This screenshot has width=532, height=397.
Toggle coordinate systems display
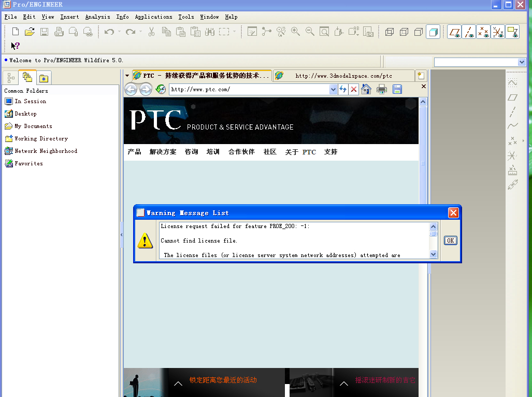(498, 32)
